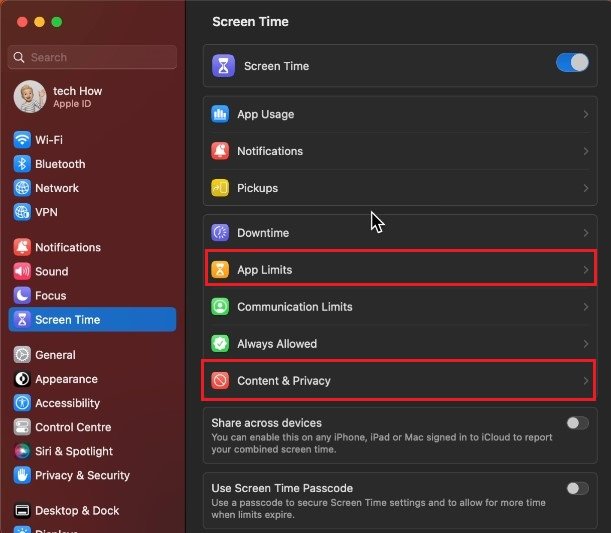Select Network label in the sidebar
This screenshot has width=611, height=533.
(57, 188)
